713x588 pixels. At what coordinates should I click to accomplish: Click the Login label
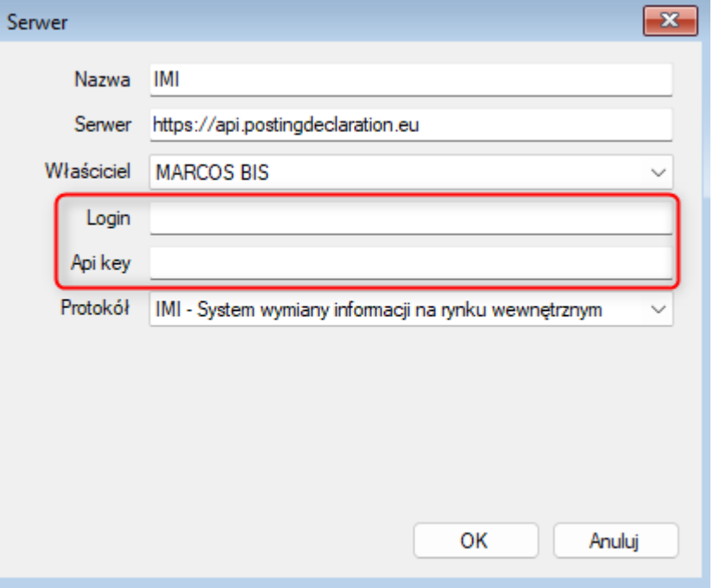point(109,218)
